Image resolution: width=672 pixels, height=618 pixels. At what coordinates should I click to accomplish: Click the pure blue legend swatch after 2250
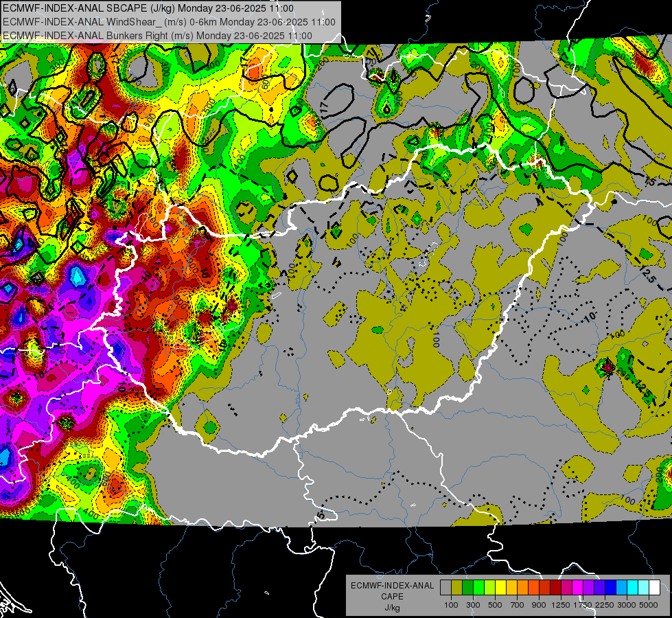[x=611, y=587]
